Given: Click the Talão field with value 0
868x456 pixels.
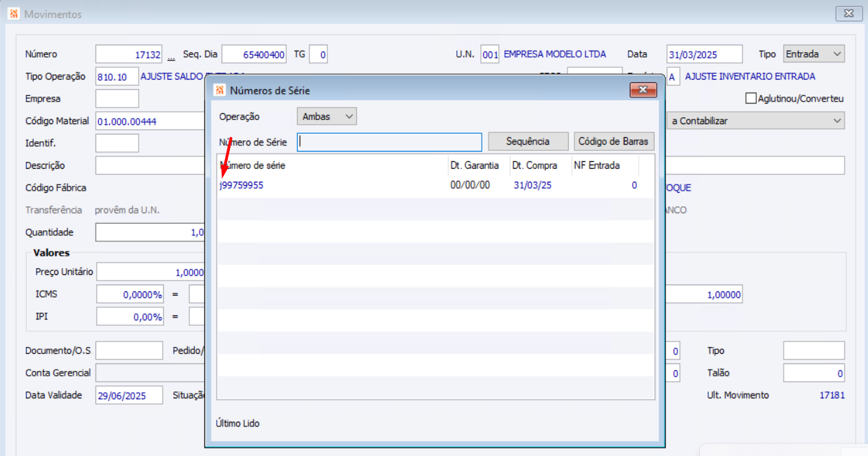Looking at the screenshot, I should click(814, 373).
